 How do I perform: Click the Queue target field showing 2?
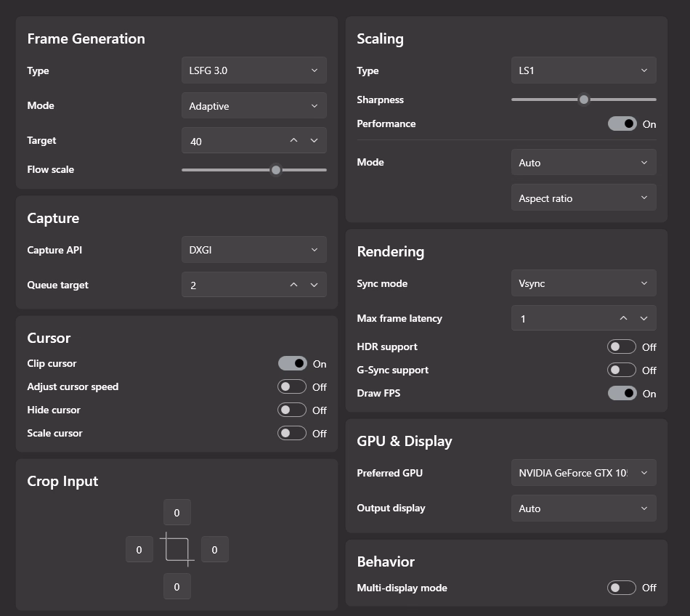[x=254, y=285]
